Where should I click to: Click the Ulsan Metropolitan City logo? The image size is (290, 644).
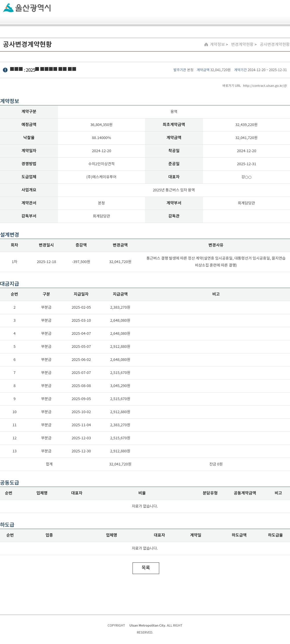click(27, 8)
